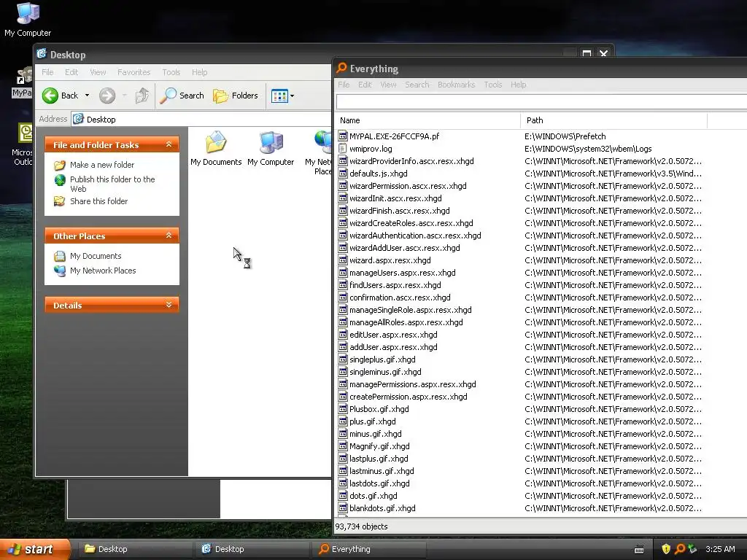Click the Magnify.gif.xhgd file icon
Screen dimensions: 747x560
[343, 446]
